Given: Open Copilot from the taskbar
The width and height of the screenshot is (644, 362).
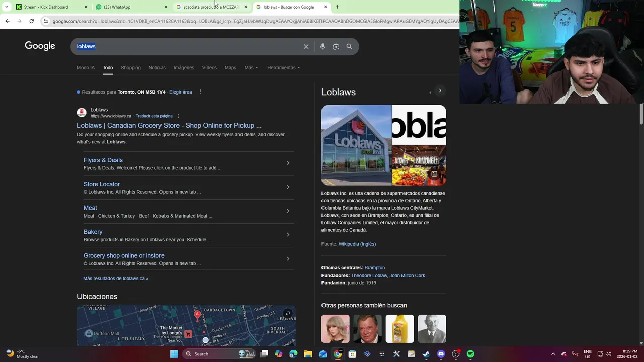Looking at the screenshot, I should (x=279, y=354).
